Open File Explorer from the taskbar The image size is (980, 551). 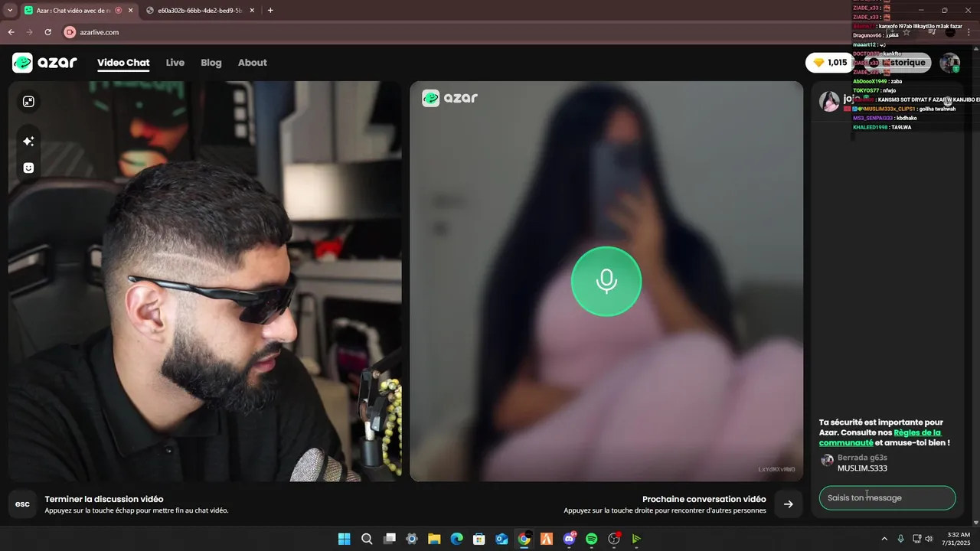(434, 539)
